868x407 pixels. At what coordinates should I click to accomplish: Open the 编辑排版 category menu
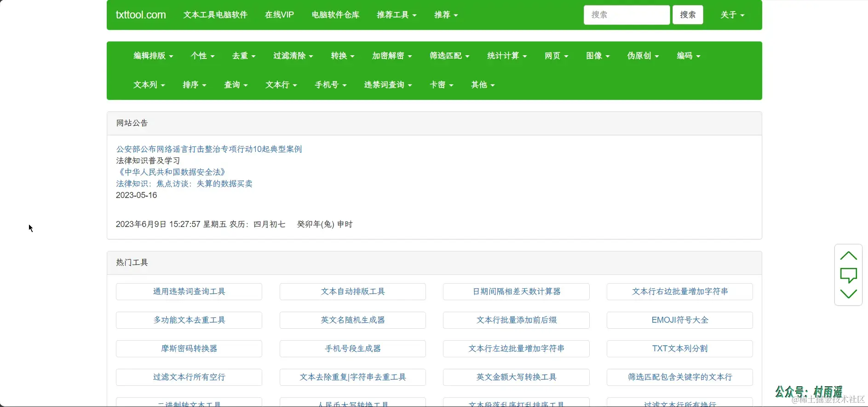coord(153,56)
